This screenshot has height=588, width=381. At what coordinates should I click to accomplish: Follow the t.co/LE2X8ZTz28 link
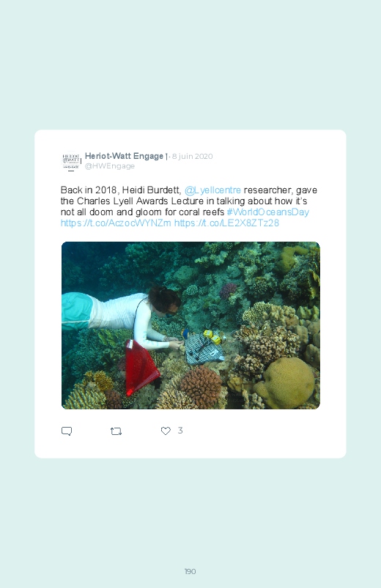point(226,223)
